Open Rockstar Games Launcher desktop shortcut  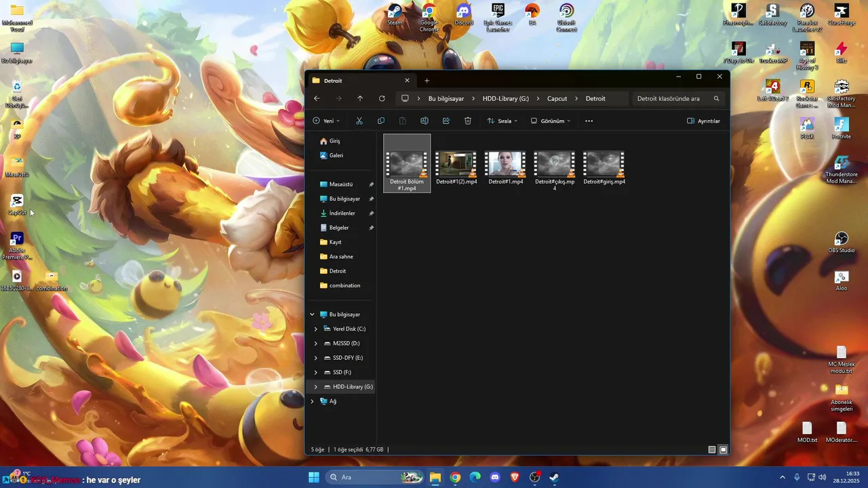(807, 94)
